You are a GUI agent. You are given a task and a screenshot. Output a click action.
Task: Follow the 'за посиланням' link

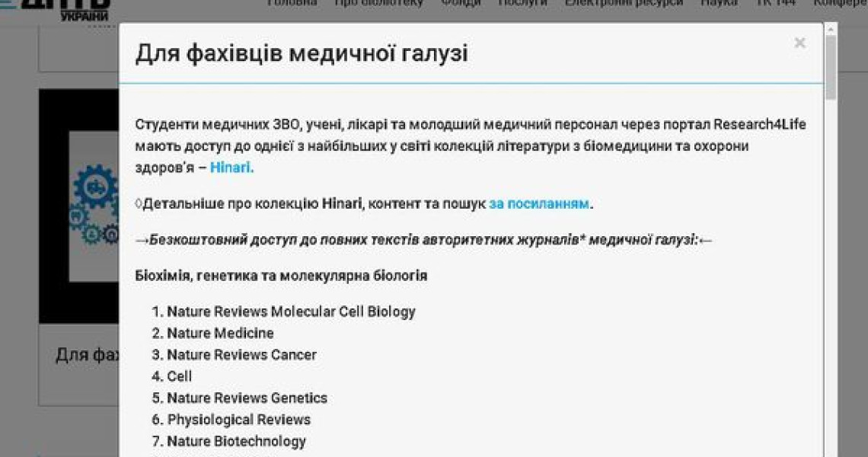538,203
